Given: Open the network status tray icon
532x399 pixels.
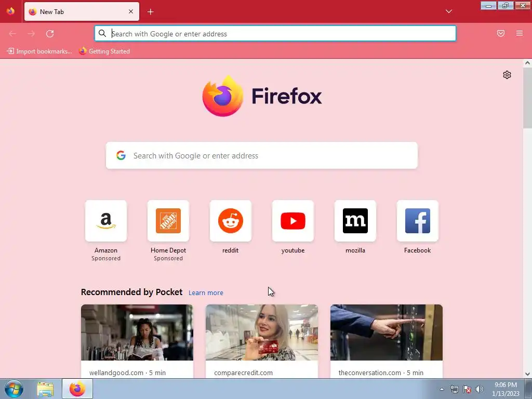Looking at the screenshot, I should [x=454, y=389].
